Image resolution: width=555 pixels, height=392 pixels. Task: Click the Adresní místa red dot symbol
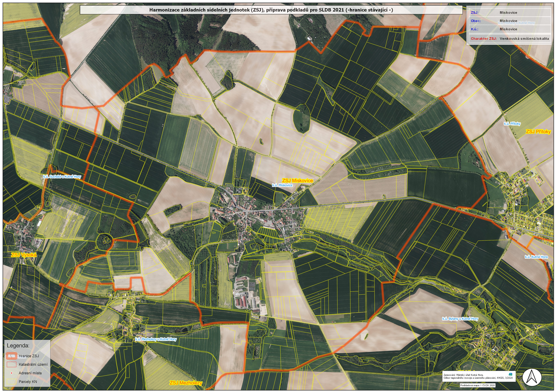(12, 373)
